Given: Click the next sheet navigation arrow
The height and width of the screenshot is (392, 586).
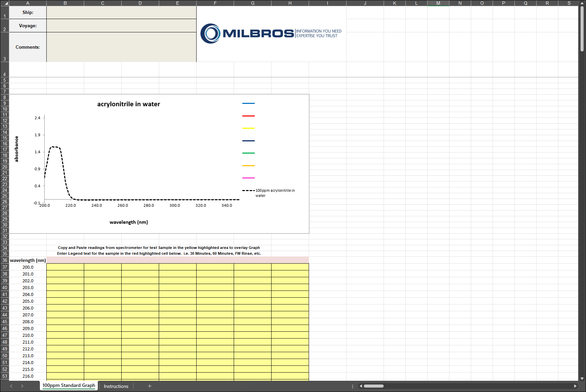Looking at the screenshot, I should coord(22,386).
